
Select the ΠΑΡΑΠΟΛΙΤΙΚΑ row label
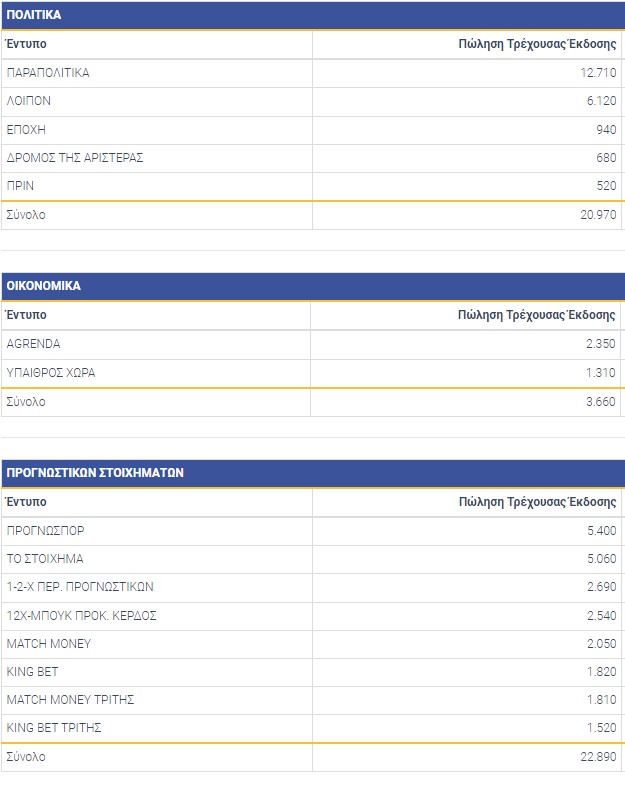[48, 73]
